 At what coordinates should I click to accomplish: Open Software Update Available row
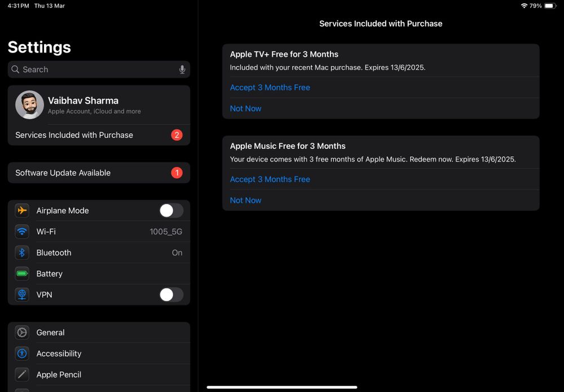tap(99, 173)
